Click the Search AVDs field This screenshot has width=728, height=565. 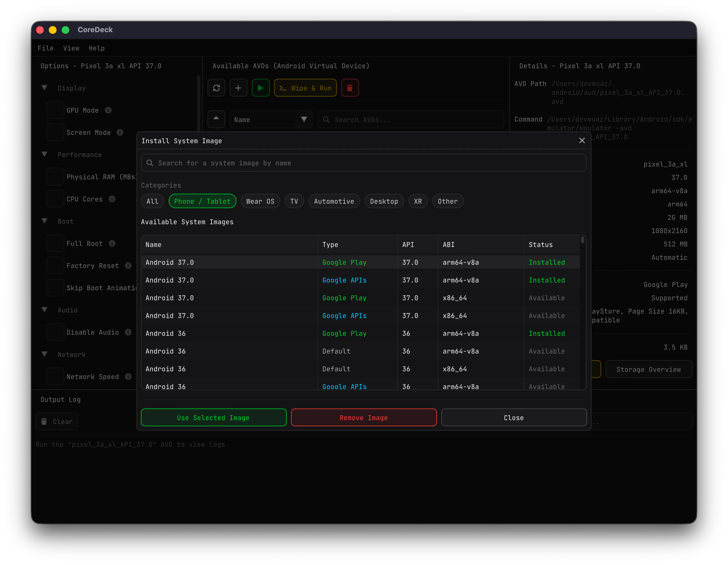pos(411,119)
